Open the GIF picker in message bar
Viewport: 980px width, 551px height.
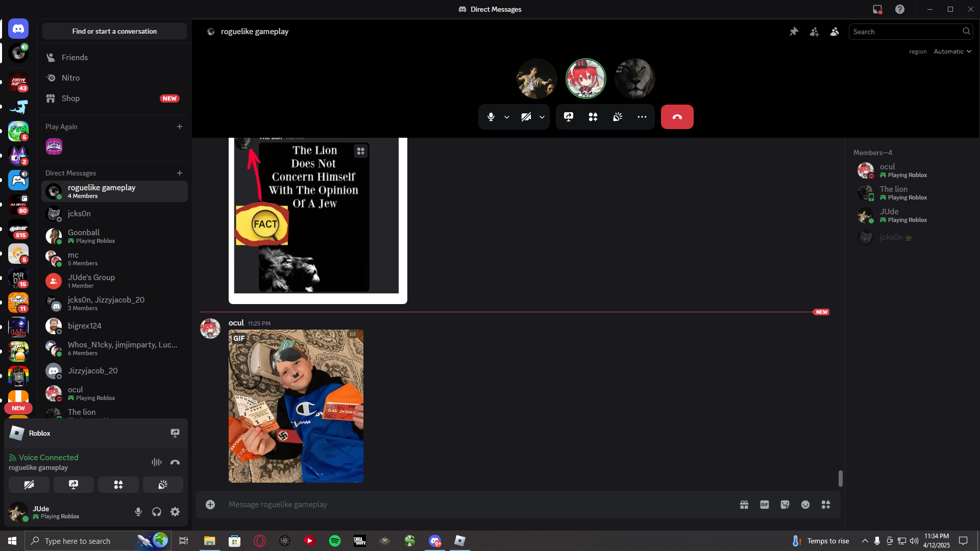(765, 505)
